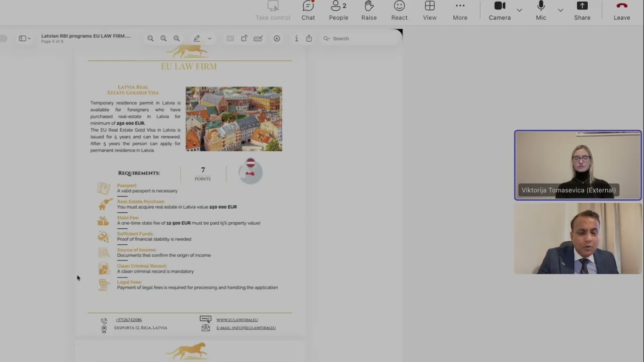Viewport: 644px width, 362px height.
Task: Share the PDF via share icon
Action: [x=309, y=38]
